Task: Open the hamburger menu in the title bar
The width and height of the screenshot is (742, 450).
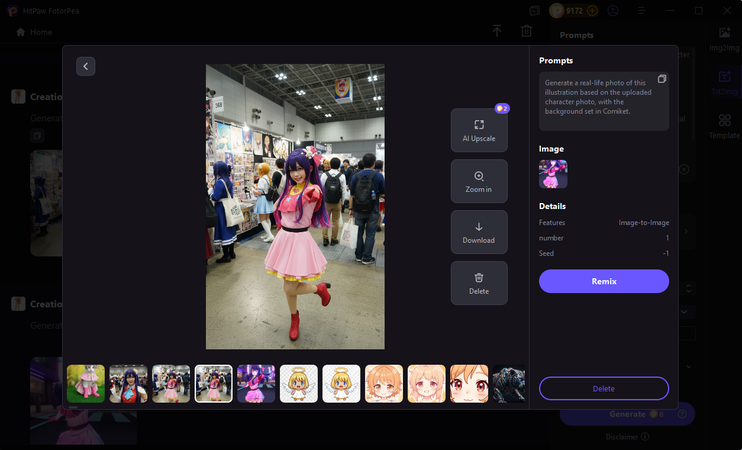Action: pyautogui.click(x=641, y=10)
